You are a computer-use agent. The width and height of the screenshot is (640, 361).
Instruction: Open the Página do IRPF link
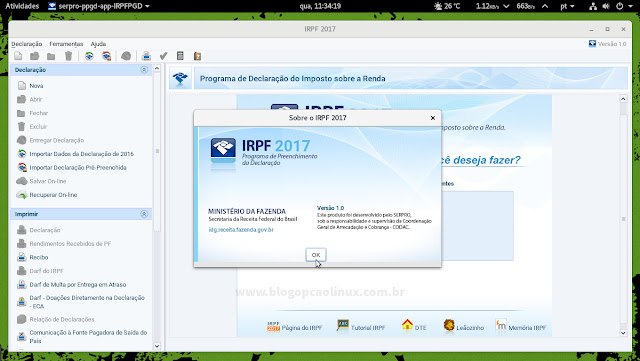pos(295,327)
